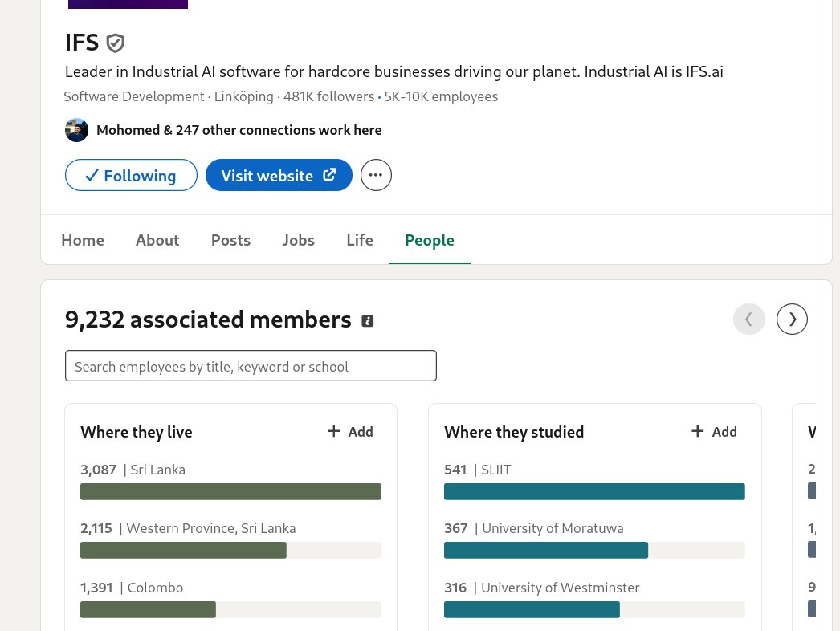The height and width of the screenshot is (631, 840).
Task: Click the search employees input field
Action: coord(251,366)
